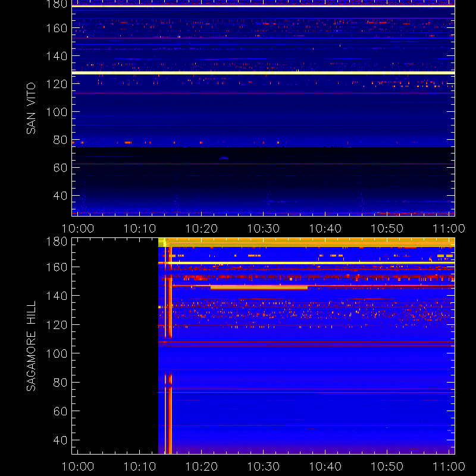476x476 pixels.
Task: Select 120 on the Sagamore Hill frequency axis
Action: pyautogui.click(x=57, y=325)
